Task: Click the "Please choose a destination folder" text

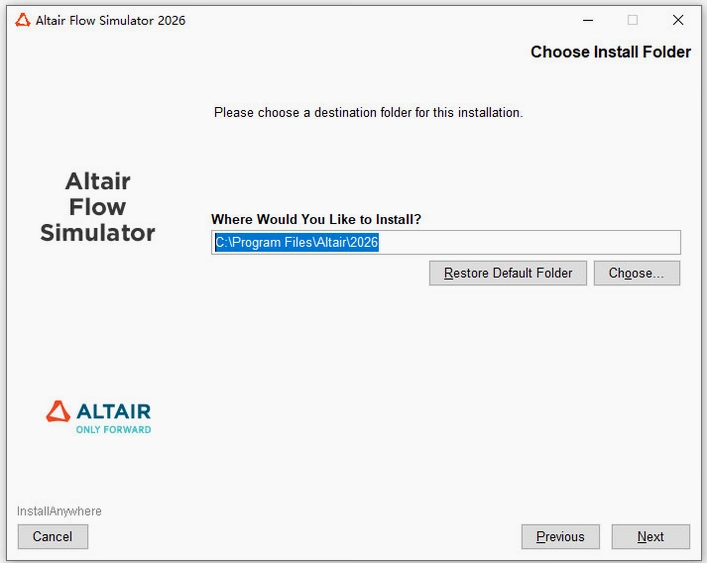Action: coord(368,112)
